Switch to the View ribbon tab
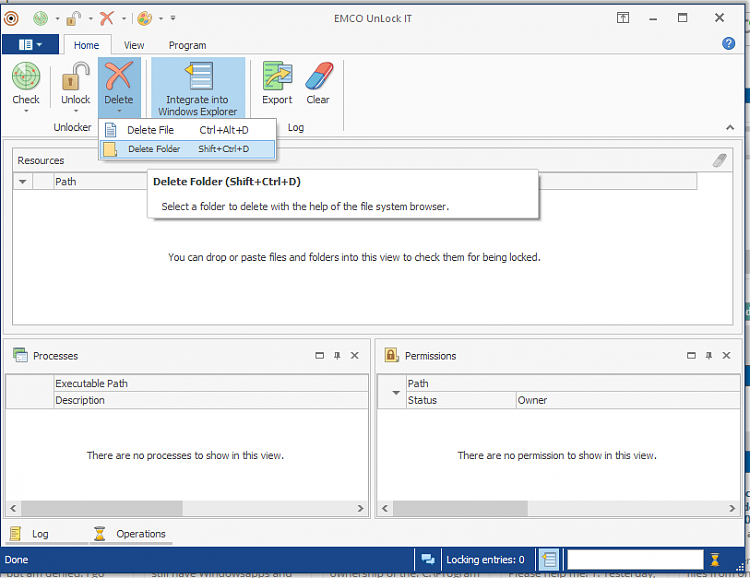This screenshot has height=578, width=750. click(134, 45)
